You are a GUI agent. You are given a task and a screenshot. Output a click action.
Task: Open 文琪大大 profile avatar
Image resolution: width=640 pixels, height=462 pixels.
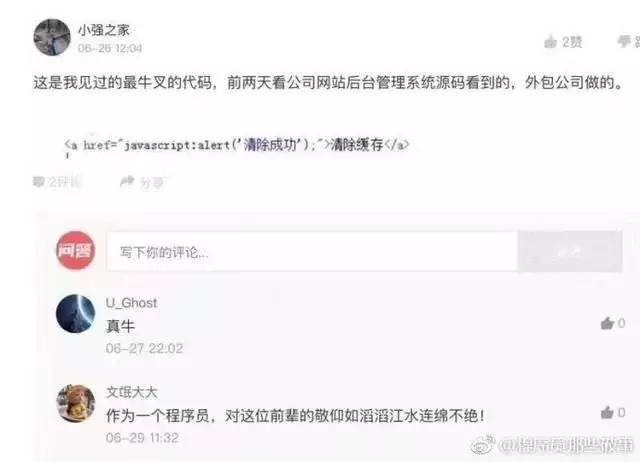pos(76,403)
